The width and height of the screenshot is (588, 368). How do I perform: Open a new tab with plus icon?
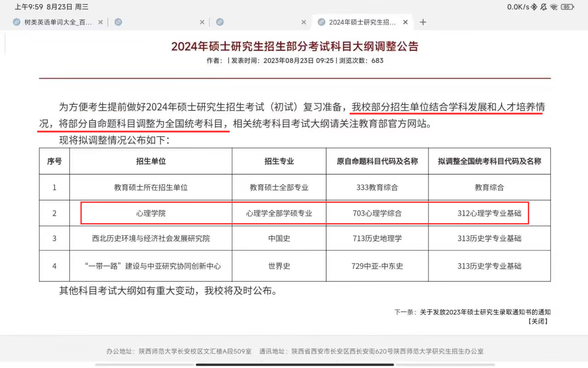423,22
